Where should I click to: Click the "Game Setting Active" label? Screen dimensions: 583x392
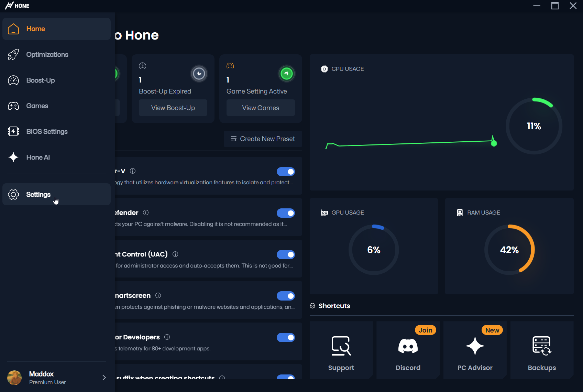coord(257,91)
